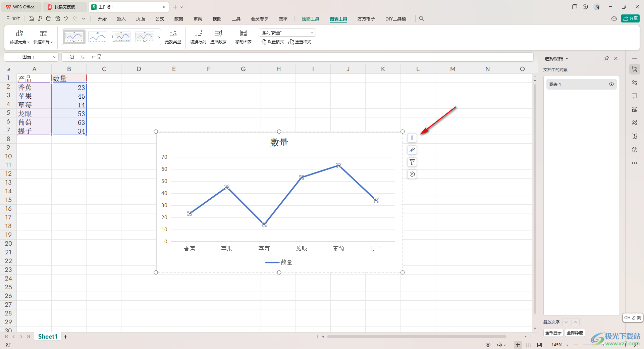
Task: Open the 公式 (Formulas) ribbon tab
Action: 160,19
